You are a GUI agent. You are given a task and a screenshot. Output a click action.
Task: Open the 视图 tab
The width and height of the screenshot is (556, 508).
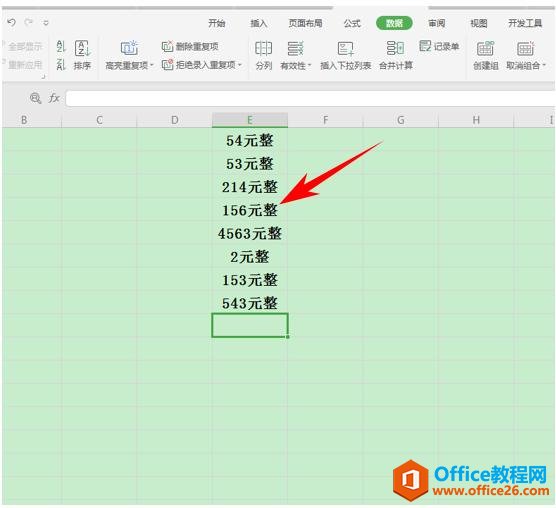479,23
